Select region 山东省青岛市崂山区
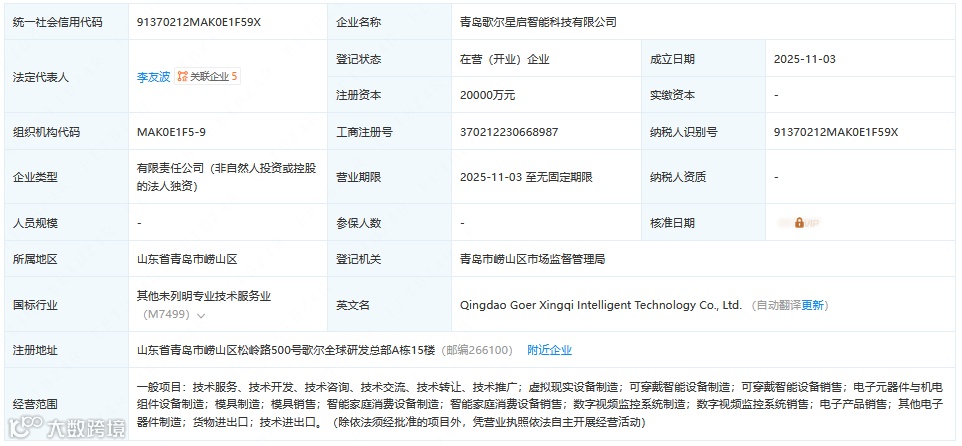The image size is (962, 446). pos(187,260)
